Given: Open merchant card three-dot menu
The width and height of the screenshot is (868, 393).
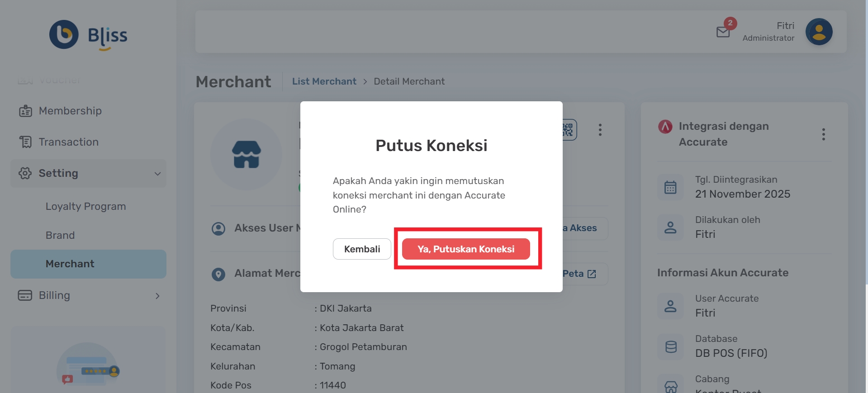Looking at the screenshot, I should (600, 130).
